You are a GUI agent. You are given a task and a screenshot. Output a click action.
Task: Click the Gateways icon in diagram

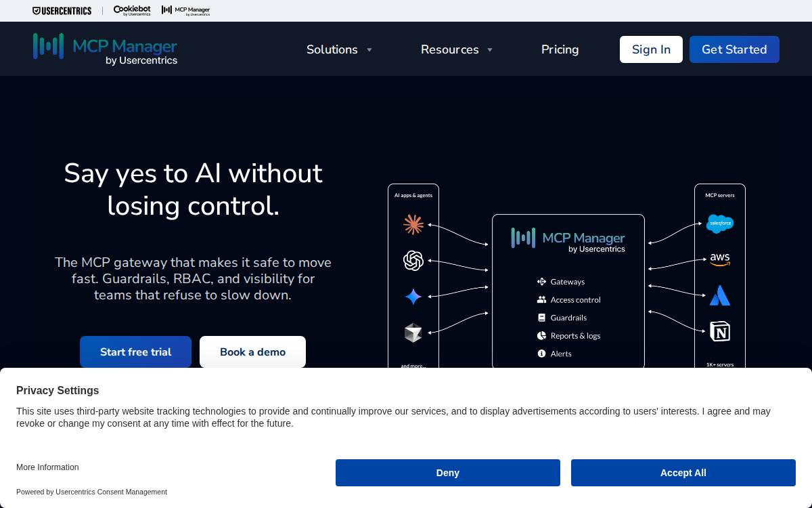[x=541, y=282]
